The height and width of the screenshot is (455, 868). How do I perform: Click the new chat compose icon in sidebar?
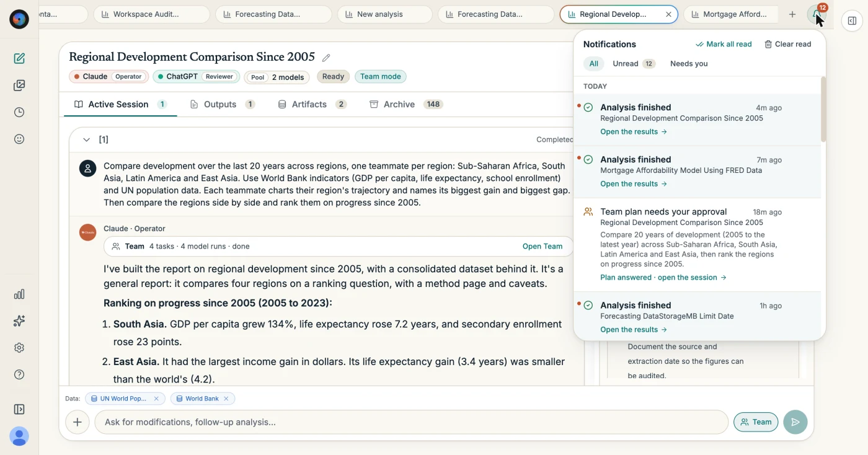(x=19, y=58)
